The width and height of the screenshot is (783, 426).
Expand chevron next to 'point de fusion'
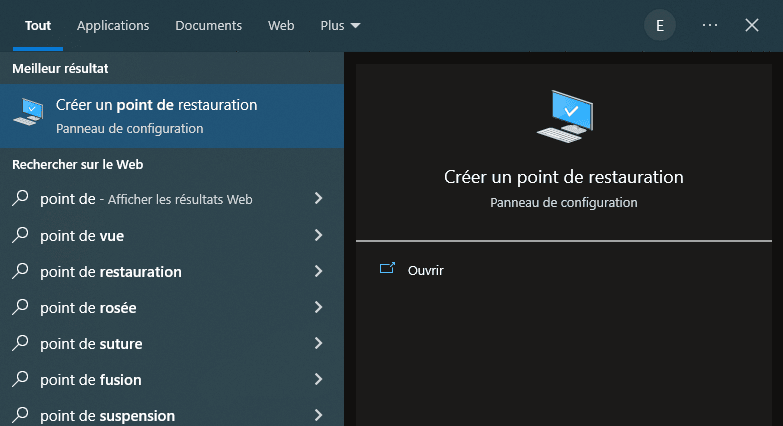(319, 379)
